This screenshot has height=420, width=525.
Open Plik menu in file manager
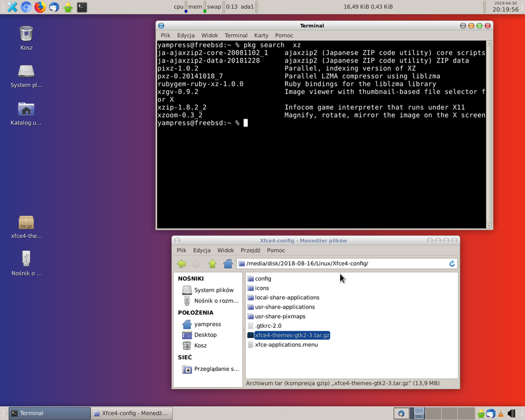point(182,250)
